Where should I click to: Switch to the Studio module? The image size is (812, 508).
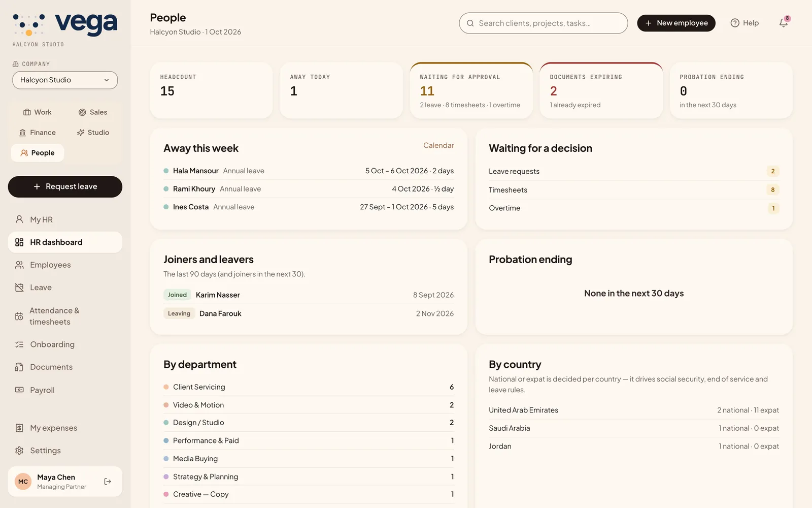[93, 133]
